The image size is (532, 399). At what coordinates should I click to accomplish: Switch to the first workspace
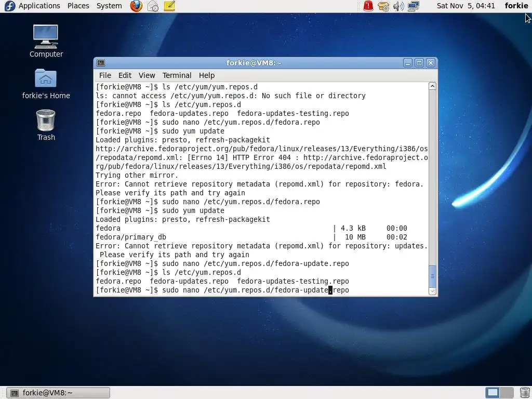pyautogui.click(x=493, y=393)
